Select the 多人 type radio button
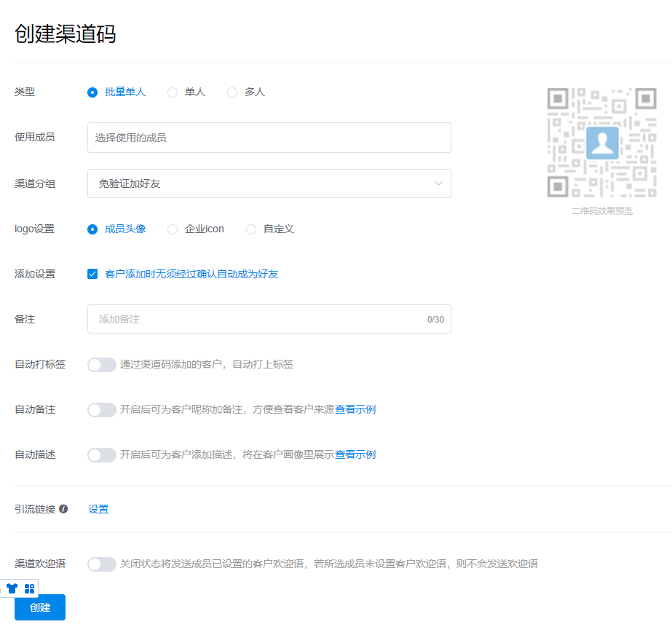672x627 pixels. [232, 92]
